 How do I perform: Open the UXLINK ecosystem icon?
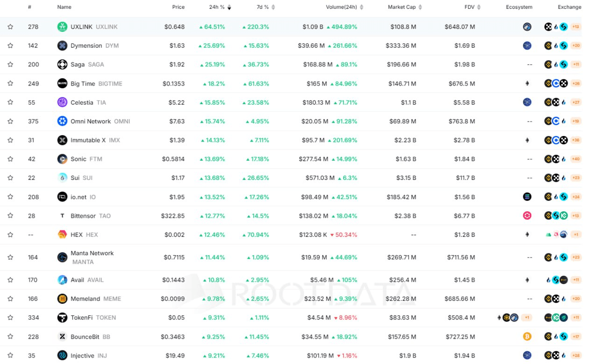[527, 27]
